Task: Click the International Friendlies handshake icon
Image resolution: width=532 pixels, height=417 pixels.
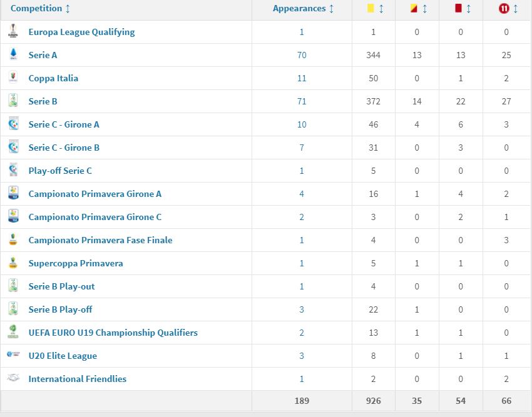Action: [13, 378]
